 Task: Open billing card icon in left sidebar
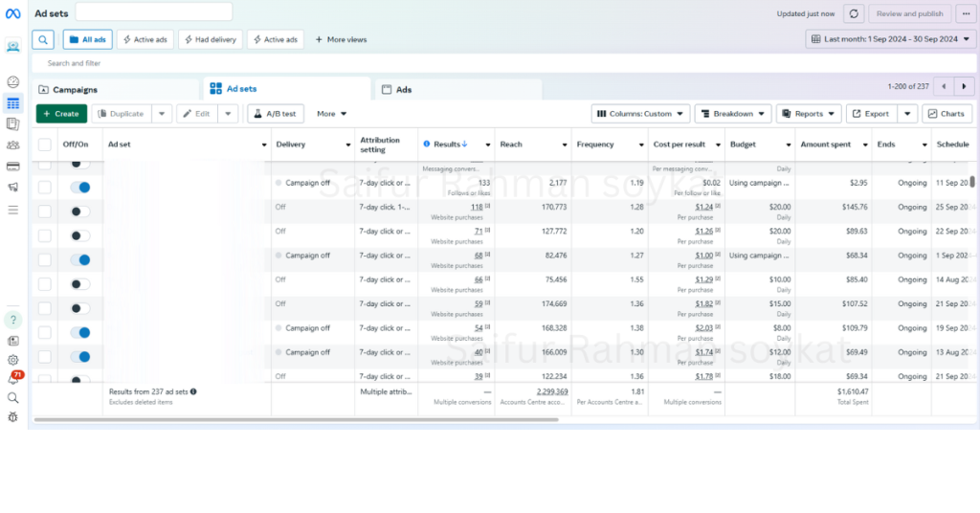coord(13,167)
